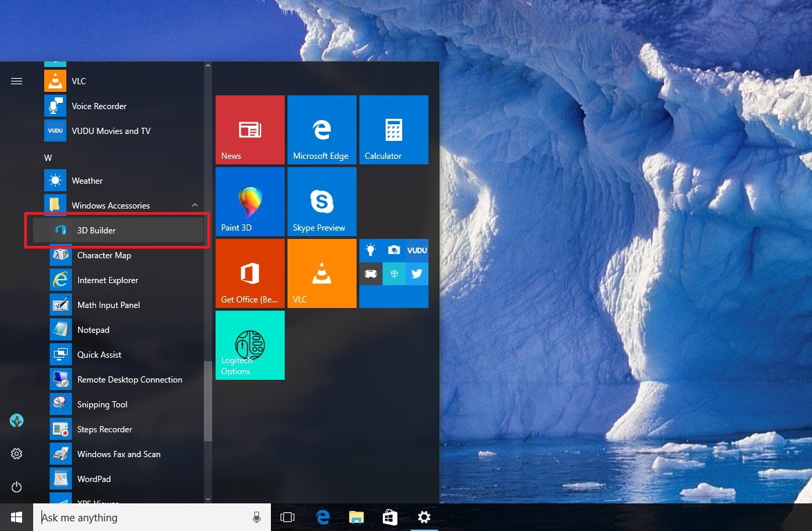Jump to letters via the W header
The image size is (812, 531).
tap(48, 158)
